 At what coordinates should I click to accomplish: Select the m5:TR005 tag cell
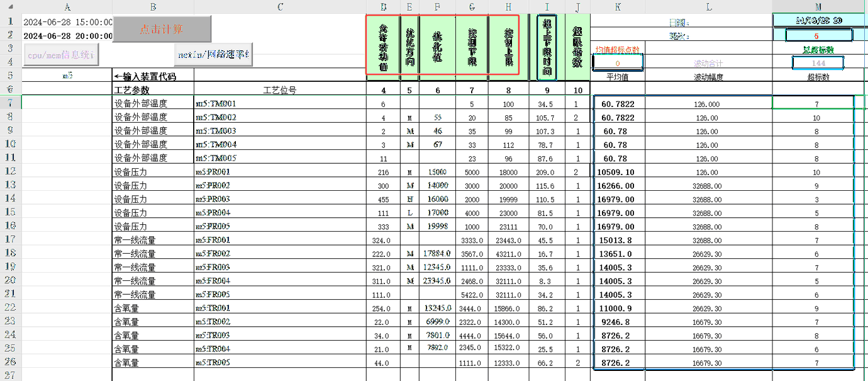pos(280,363)
